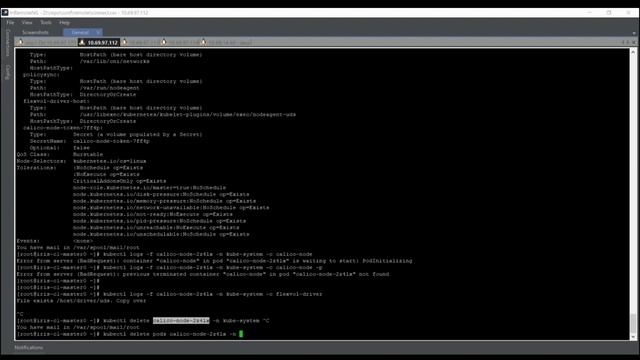This screenshot has height=360, width=640.
Task: Click the 'Path: /var/run/nodeagent' line
Action: pyautogui.click(x=84, y=88)
